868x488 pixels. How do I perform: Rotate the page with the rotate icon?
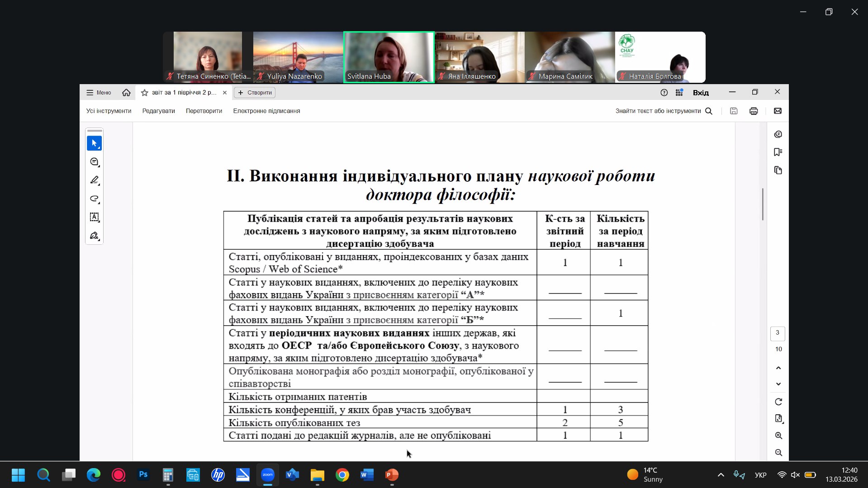778,402
